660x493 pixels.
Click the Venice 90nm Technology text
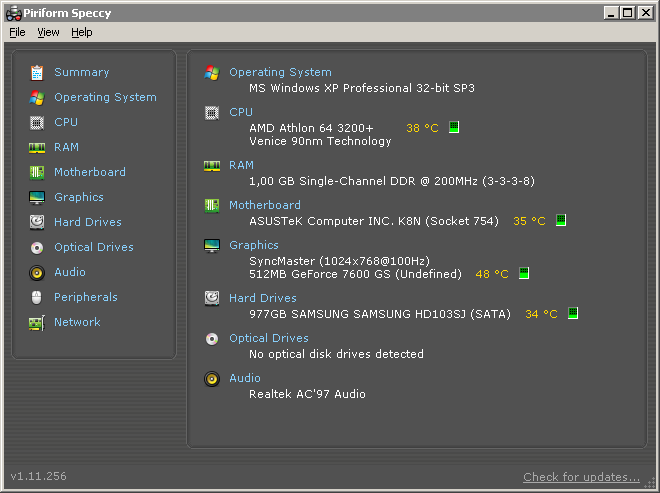tap(320, 141)
